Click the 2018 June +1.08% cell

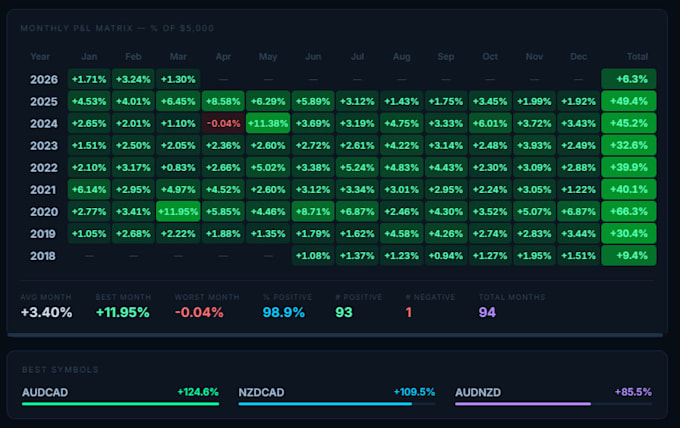[x=313, y=256]
